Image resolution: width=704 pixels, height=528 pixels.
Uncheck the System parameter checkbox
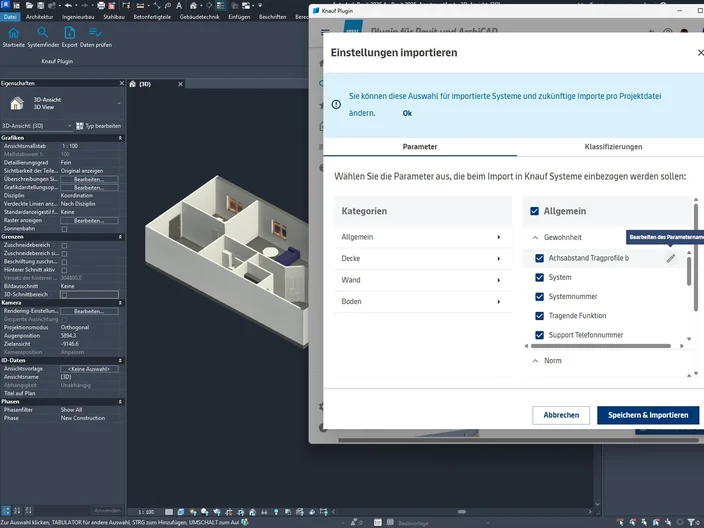pyautogui.click(x=540, y=277)
